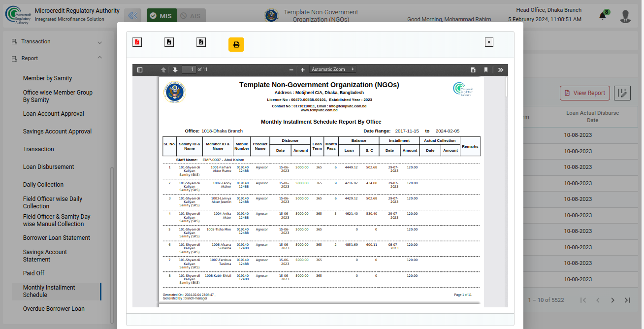Open Transaction report item

(x=38, y=149)
